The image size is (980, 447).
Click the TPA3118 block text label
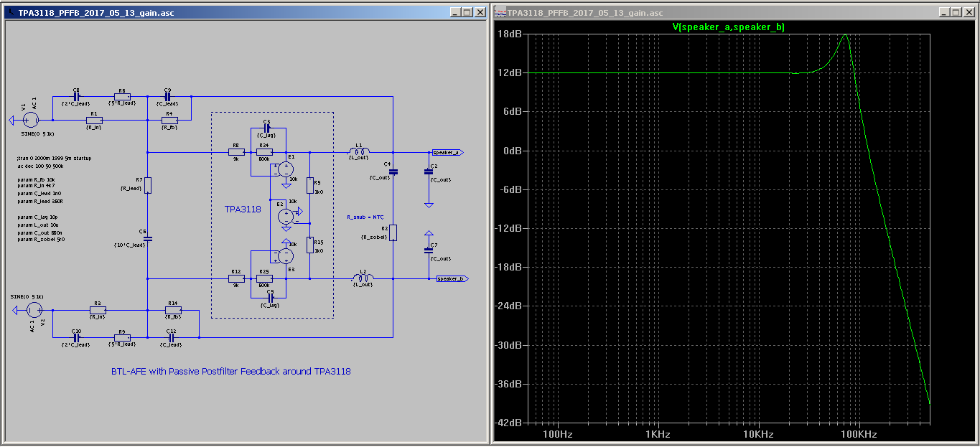(243, 210)
